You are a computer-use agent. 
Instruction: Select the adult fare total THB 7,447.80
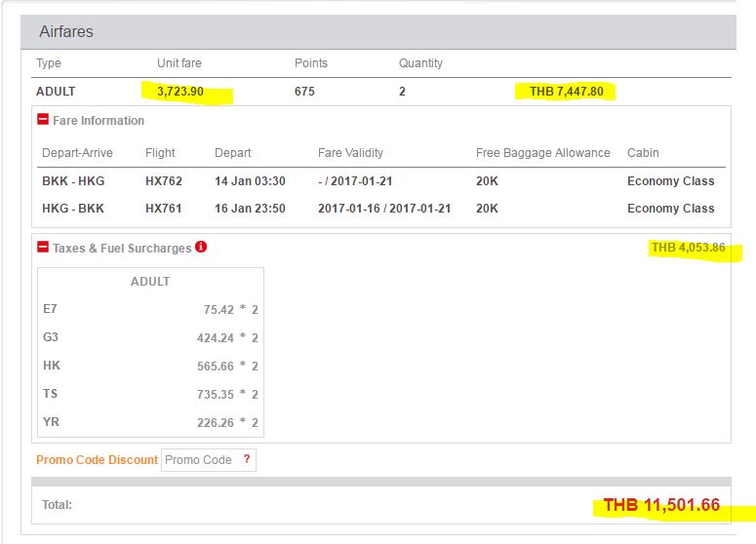pyautogui.click(x=567, y=91)
